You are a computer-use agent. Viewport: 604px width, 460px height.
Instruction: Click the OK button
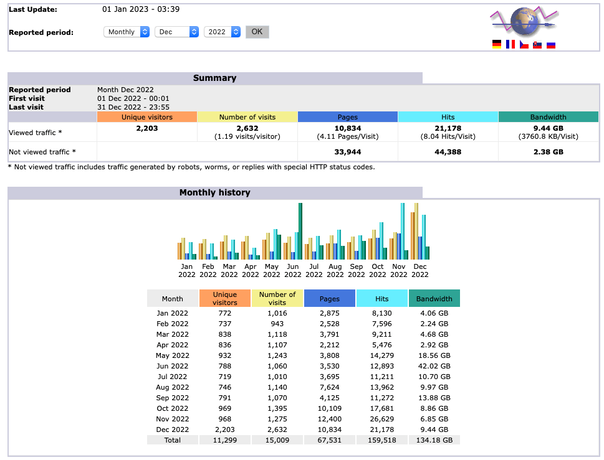257,32
